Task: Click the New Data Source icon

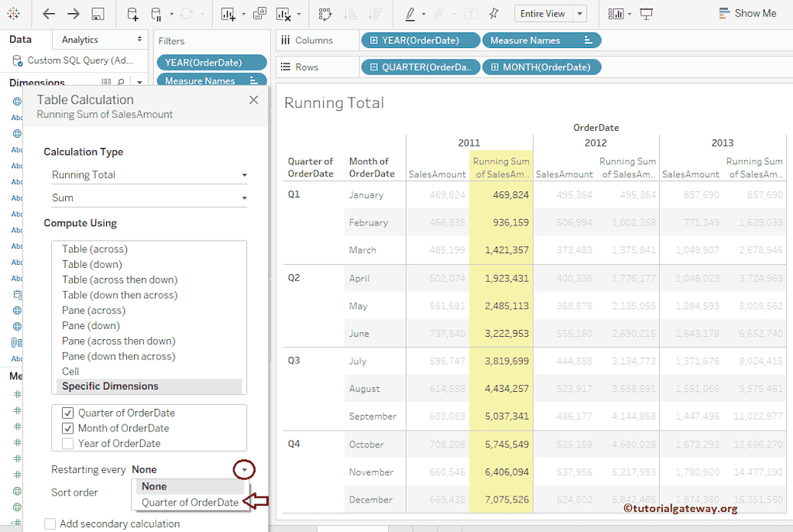Action: (x=133, y=13)
